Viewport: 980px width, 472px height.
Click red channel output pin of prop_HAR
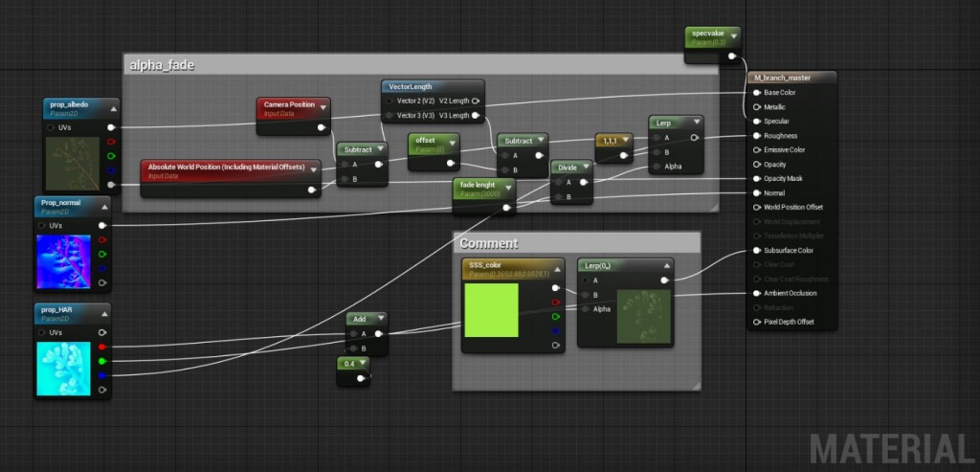pos(102,347)
